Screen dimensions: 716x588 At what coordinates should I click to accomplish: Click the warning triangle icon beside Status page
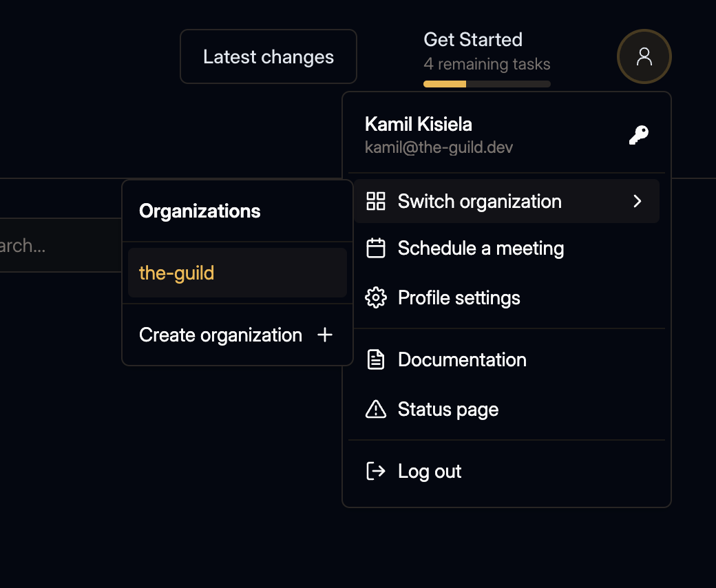click(376, 409)
